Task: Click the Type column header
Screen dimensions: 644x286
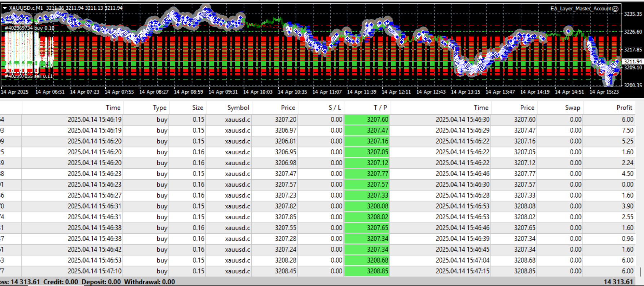Action: click(159, 107)
